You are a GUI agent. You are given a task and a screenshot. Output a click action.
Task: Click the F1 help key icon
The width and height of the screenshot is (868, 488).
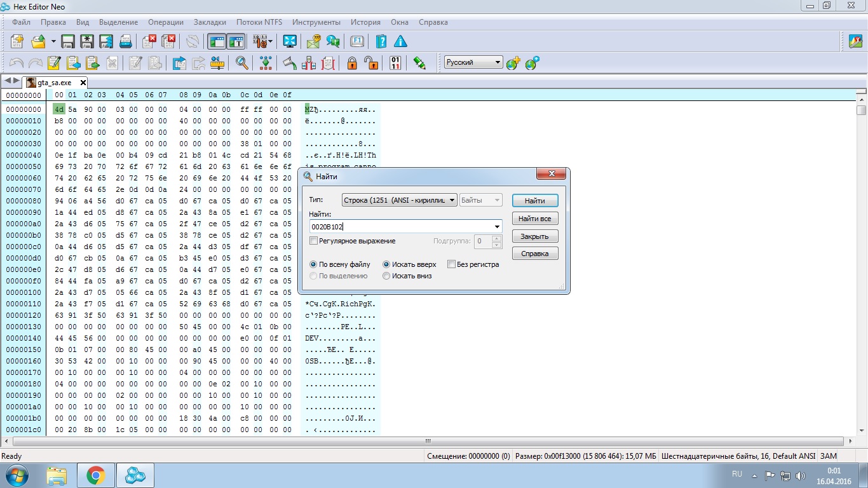[x=357, y=42]
